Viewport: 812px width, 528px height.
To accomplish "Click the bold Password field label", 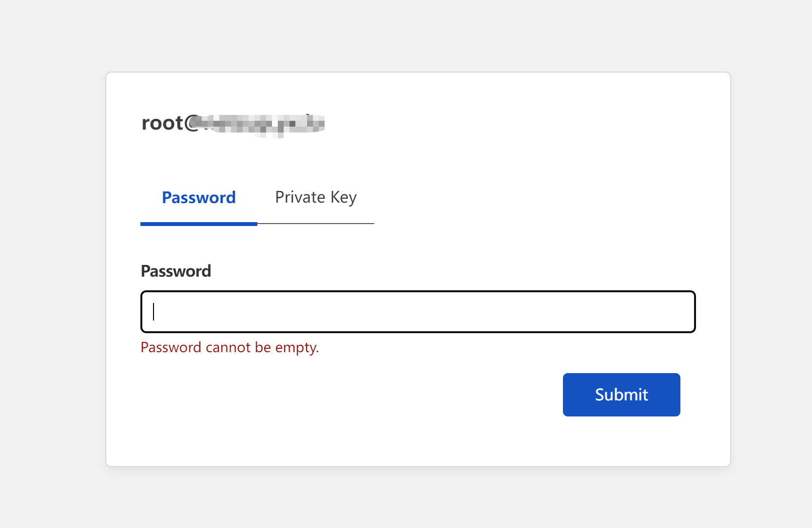I will [176, 271].
